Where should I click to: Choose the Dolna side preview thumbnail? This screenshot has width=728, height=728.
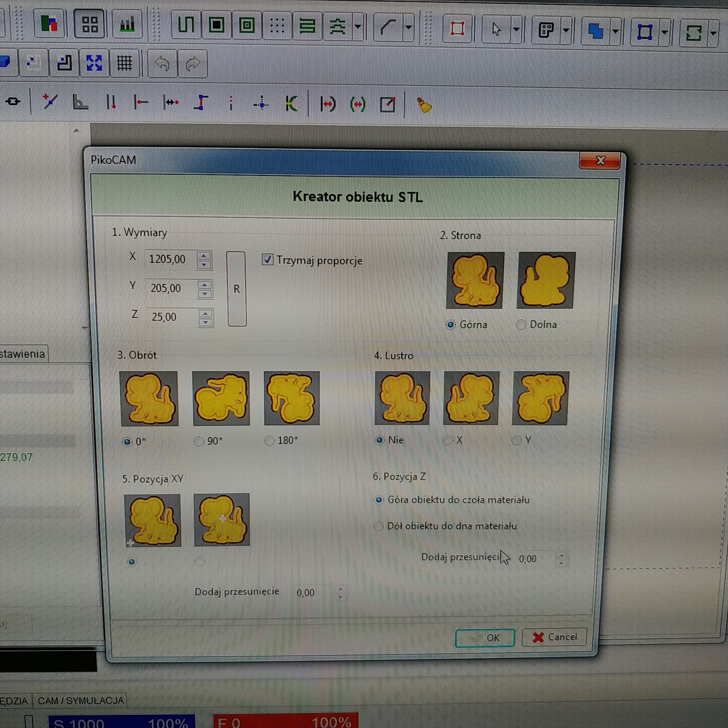[546, 280]
